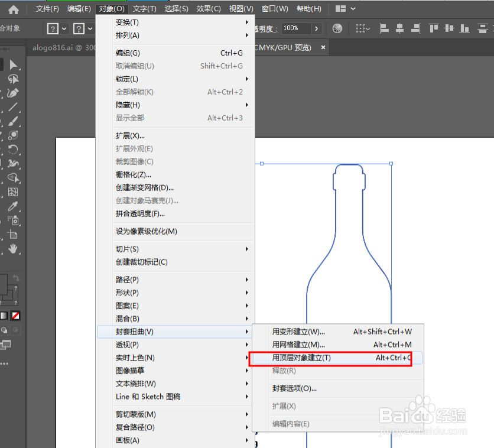
Task: Click the fill color box
Action: (x=3, y=284)
